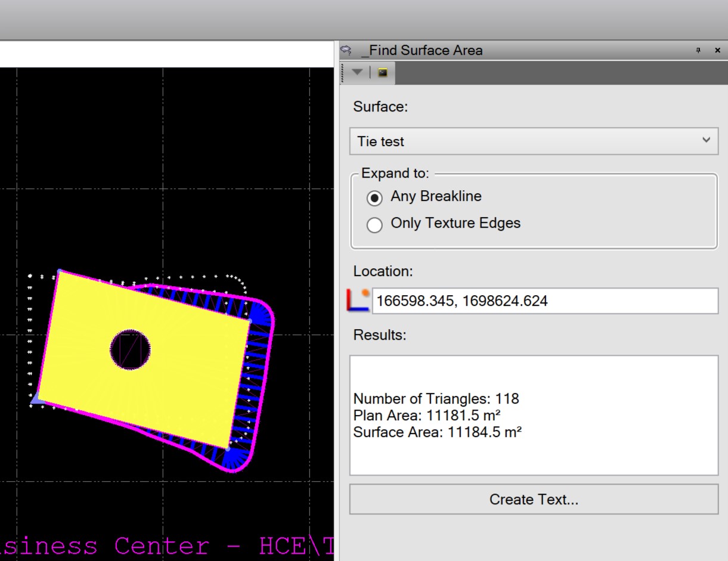Pin the Find Surface Area panel

[699, 51]
